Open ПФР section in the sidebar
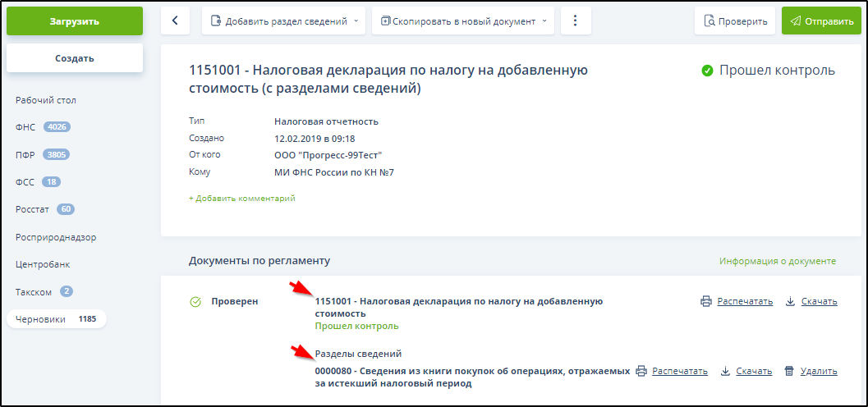The width and height of the screenshot is (868, 407). [x=26, y=154]
